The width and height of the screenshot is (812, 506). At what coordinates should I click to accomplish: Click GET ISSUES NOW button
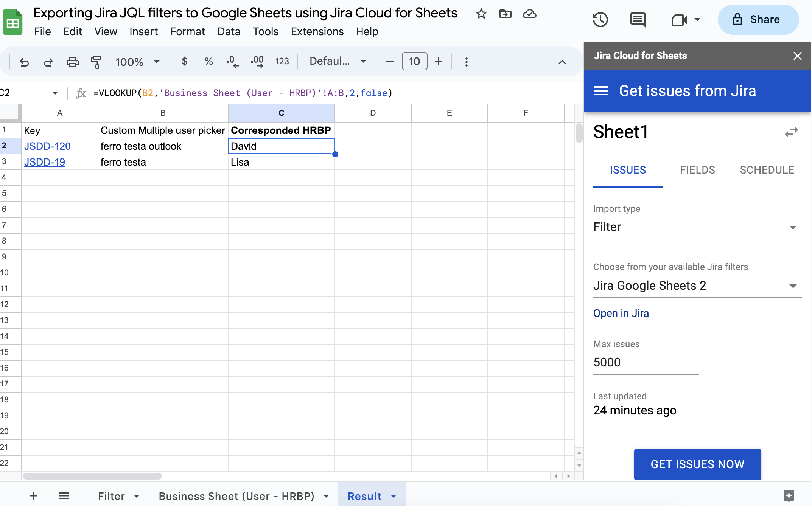pos(697,464)
